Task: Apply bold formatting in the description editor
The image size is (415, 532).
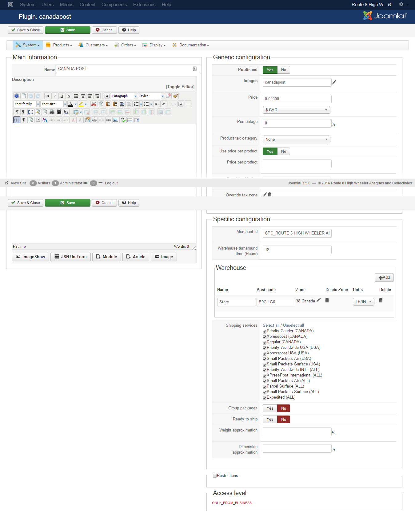Action: click(x=48, y=96)
